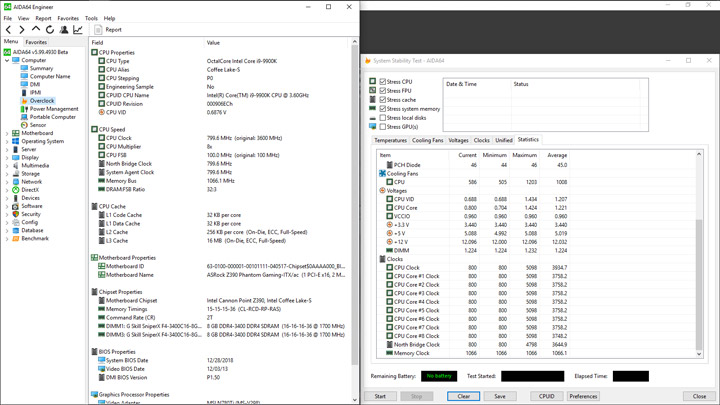The width and height of the screenshot is (720, 405).
Task: Click the Forward navigation arrow
Action: [22, 30]
